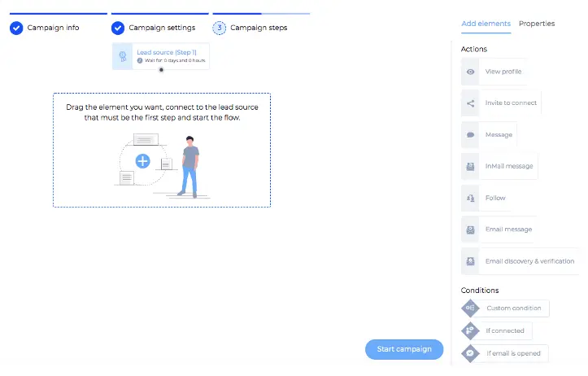Click the View profile eye icon
This screenshot has height=376, width=588.
(x=470, y=72)
